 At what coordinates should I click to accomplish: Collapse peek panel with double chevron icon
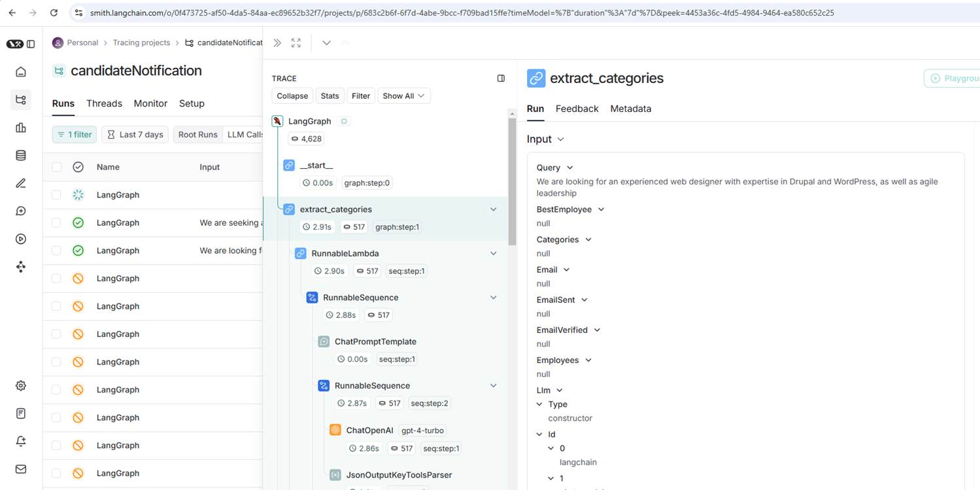click(277, 43)
